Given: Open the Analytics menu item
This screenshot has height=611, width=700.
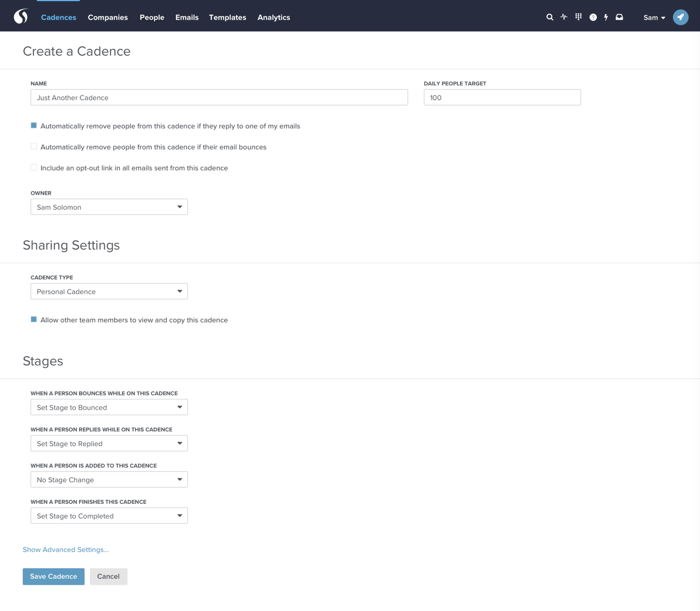Looking at the screenshot, I should coord(274,17).
